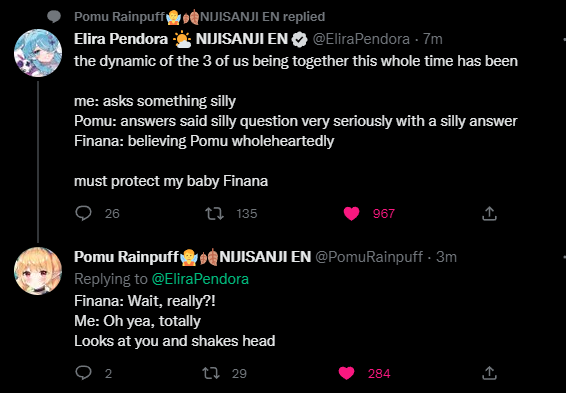
Task: Click Elira's verified badge
Action: (299, 39)
